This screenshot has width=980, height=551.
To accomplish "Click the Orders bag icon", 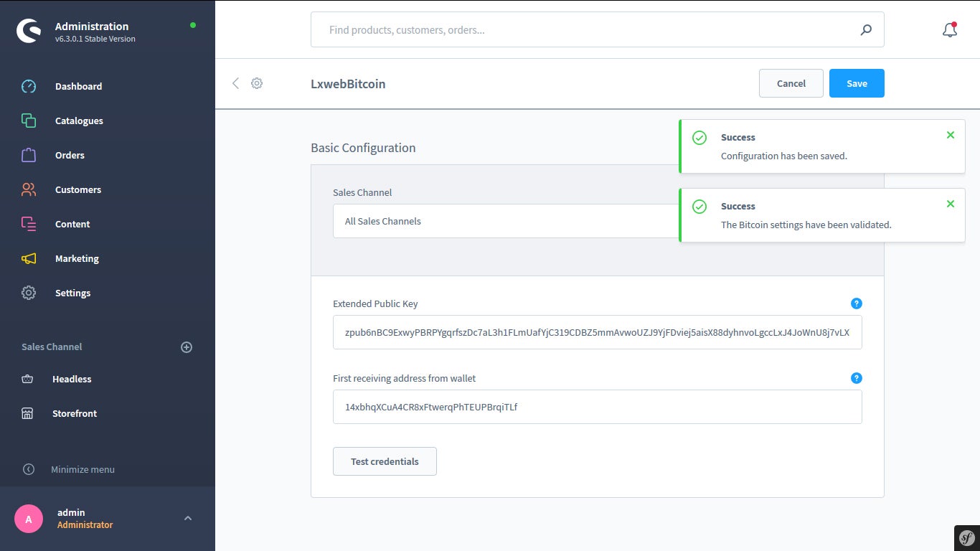I will pyautogui.click(x=29, y=155).
